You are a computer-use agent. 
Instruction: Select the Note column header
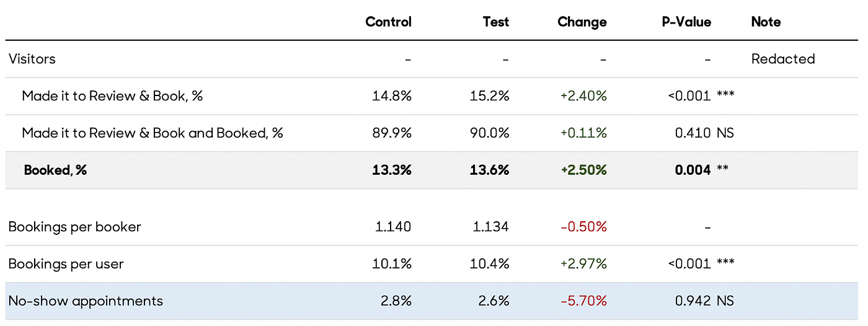point(766,22)
